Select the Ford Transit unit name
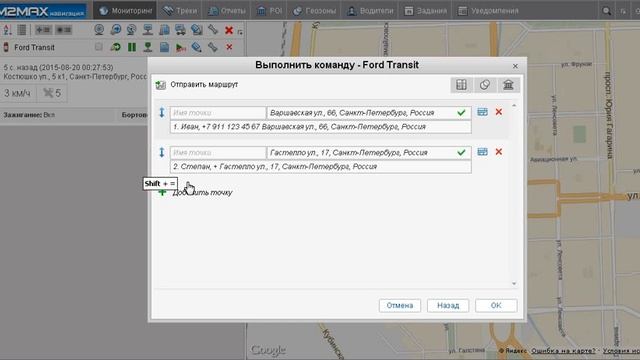The width and height of the screenshot is (640, 360). (x=34, y=47)
